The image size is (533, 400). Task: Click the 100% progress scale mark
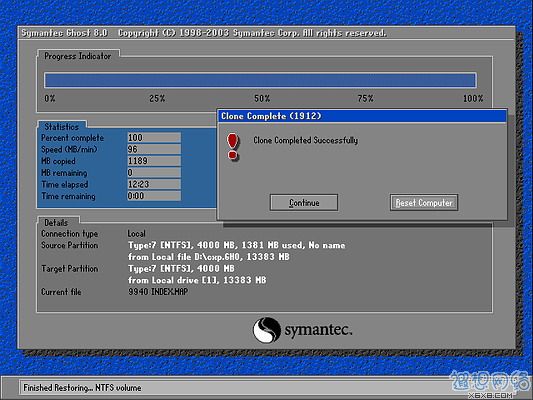[x=473, y=99]
